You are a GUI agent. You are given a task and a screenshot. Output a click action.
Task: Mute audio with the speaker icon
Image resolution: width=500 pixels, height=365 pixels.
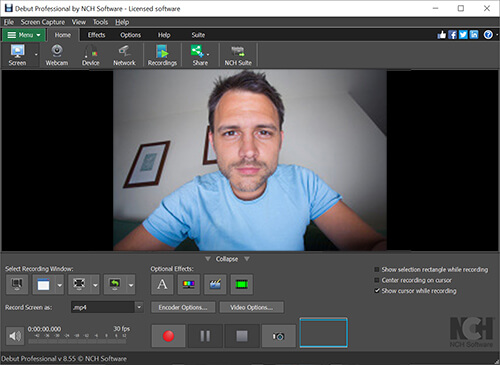15,336
